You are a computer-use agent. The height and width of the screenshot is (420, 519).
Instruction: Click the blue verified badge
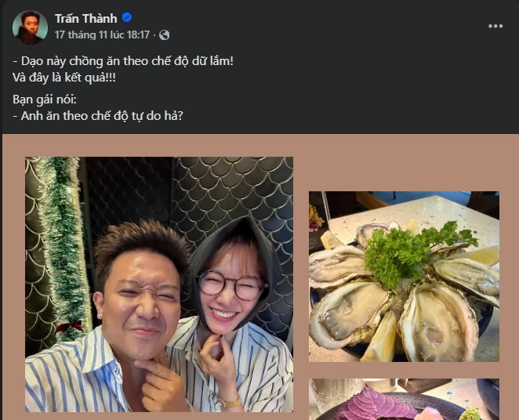(127, 17)
